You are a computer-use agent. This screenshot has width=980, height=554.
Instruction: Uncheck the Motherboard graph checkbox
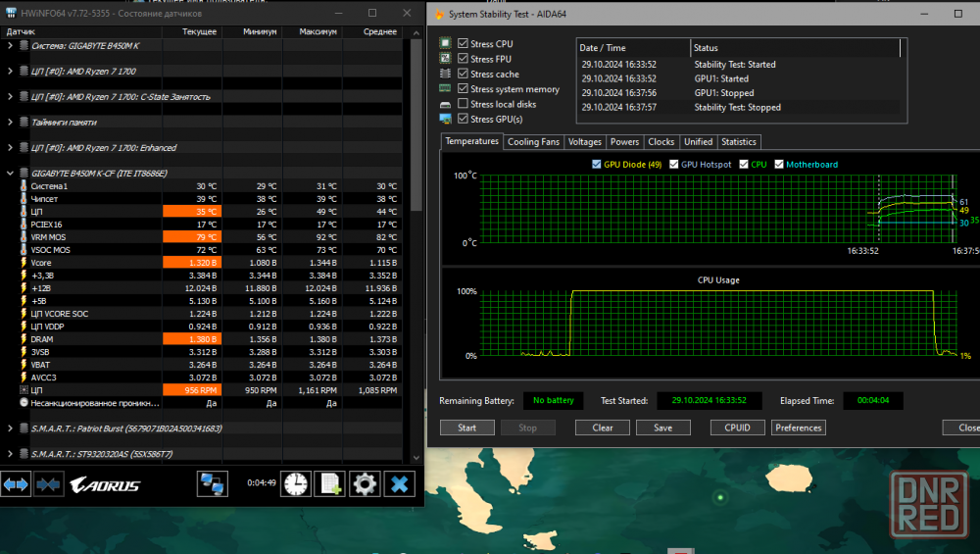coord(779,164)
